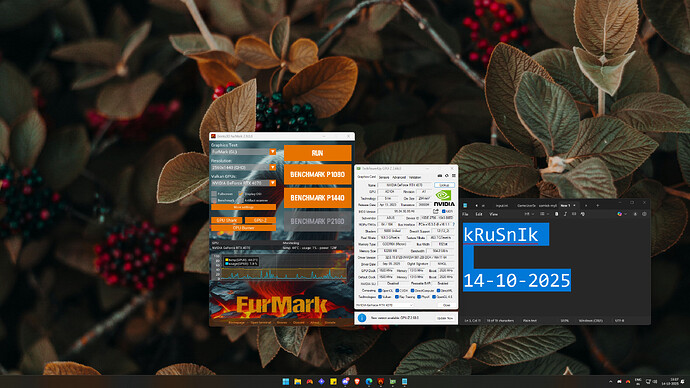Switch to the Graphics Card tab in GPU-Z
This screenshot has width=690, height=388.
(x=367, y=177)
